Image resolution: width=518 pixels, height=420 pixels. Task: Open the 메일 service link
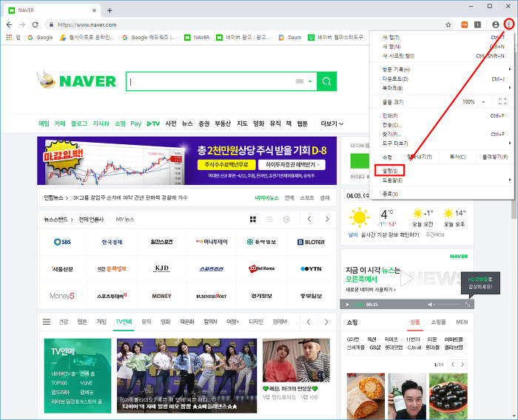pos(44,123)
